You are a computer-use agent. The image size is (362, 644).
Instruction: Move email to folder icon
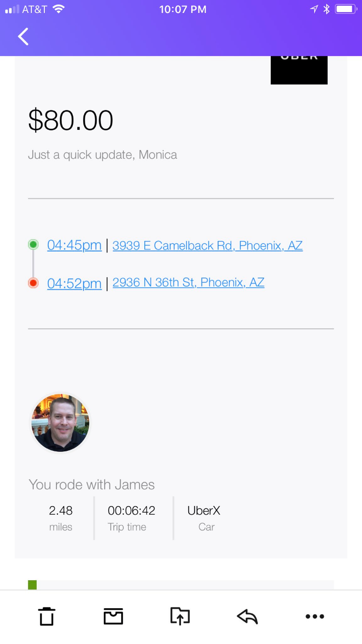point(180,616)
